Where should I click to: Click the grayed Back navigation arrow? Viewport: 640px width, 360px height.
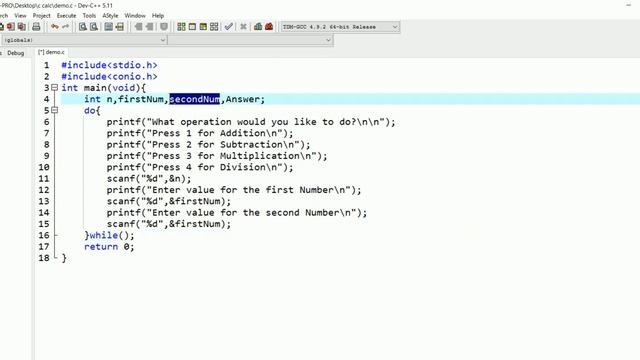[138, 27]
